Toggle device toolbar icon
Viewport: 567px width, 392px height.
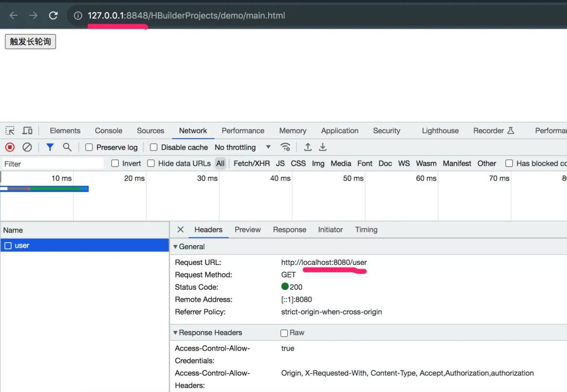(27, 131)
